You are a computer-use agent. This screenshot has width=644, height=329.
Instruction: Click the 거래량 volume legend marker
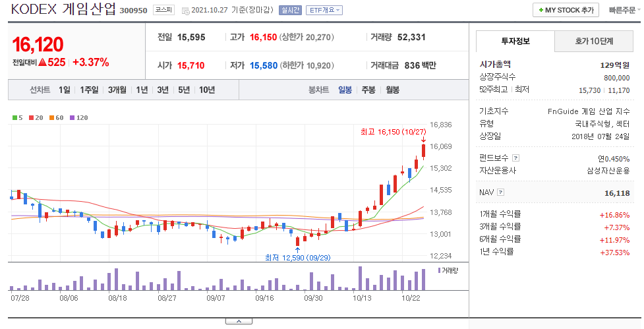(440, 270)
